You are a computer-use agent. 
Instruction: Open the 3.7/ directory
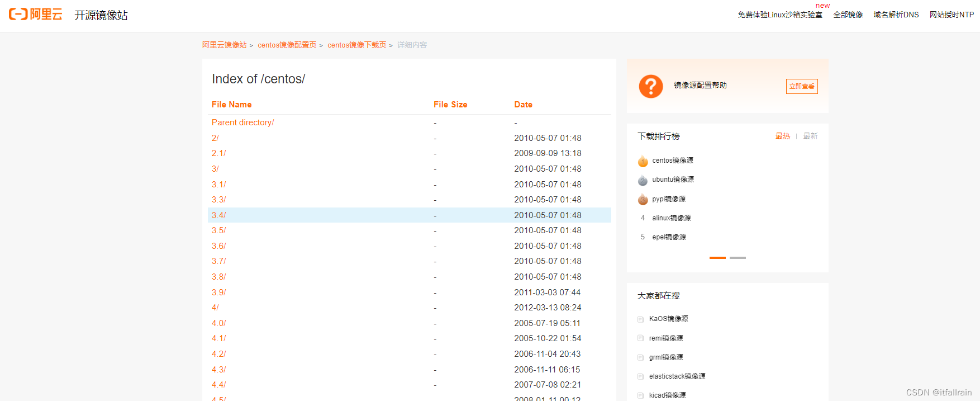click(218, 261)
